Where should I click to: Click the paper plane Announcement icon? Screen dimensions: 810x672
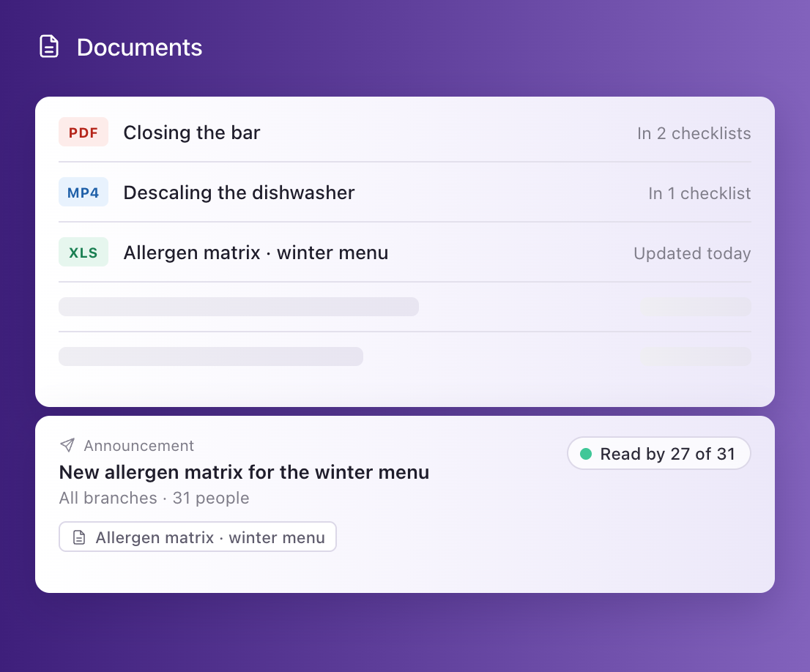point(67,445)
